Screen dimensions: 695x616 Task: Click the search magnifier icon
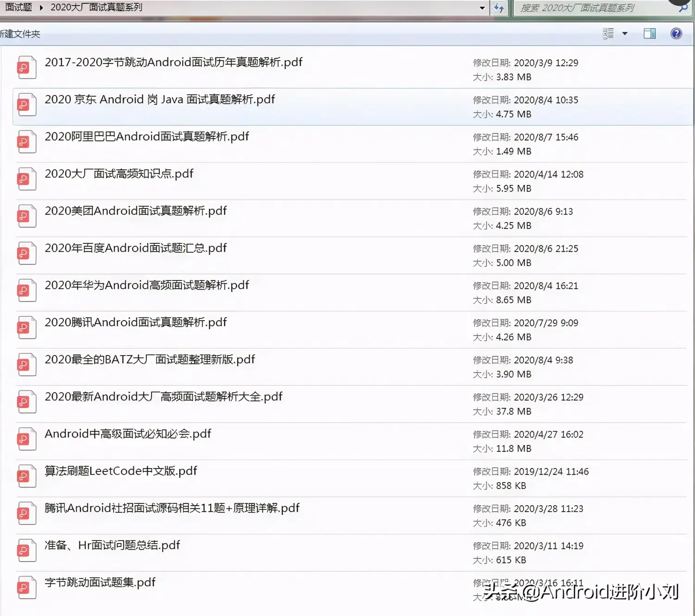pos(683,8)
